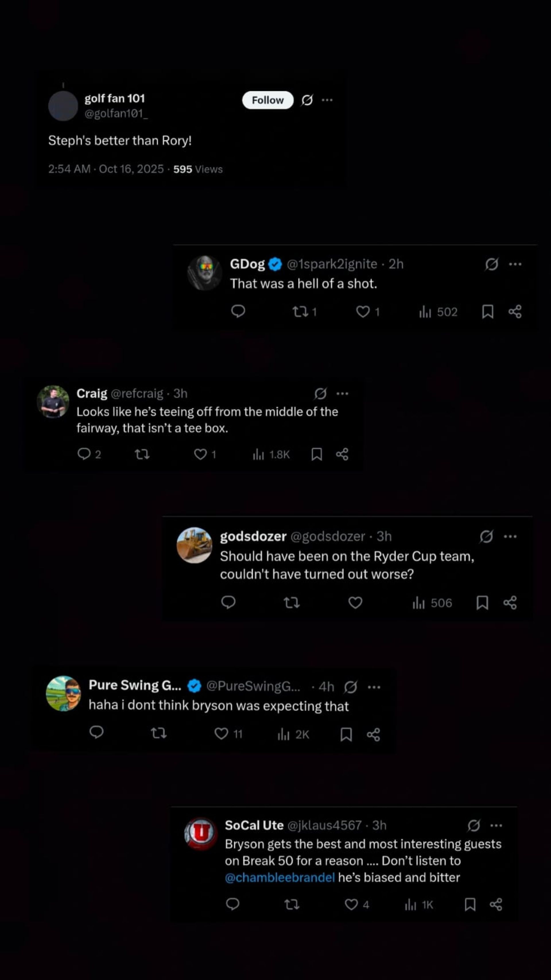The image size is (551, 980).
Task: Open more options on golf fan 101 post
Action: point(327,100)
